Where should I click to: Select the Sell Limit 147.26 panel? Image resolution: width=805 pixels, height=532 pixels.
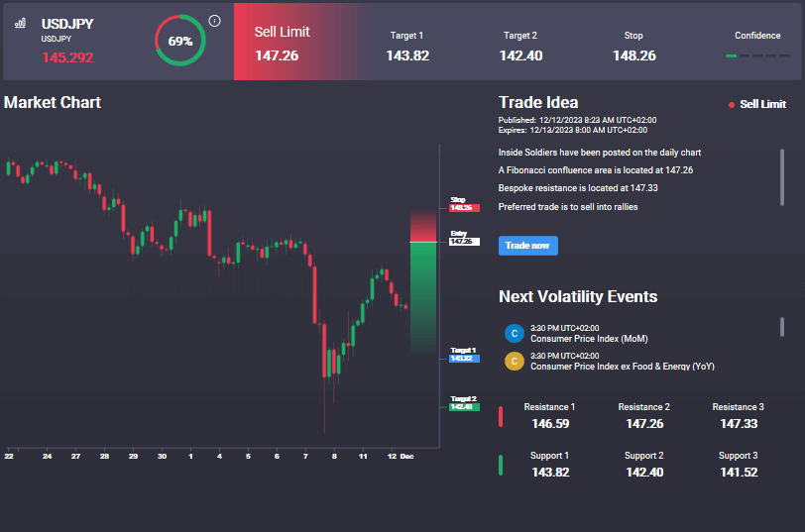click(x=300, y=42)
